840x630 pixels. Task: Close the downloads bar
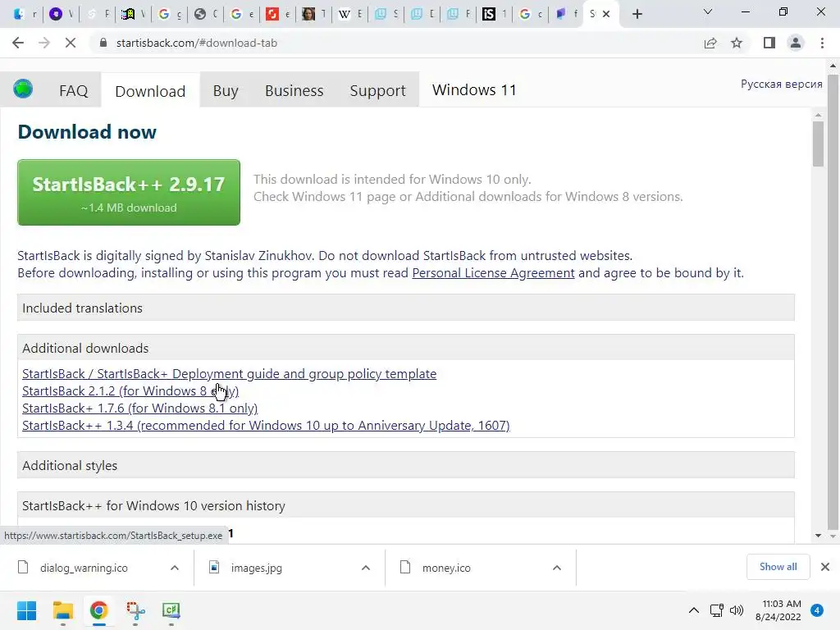(825, 567)
